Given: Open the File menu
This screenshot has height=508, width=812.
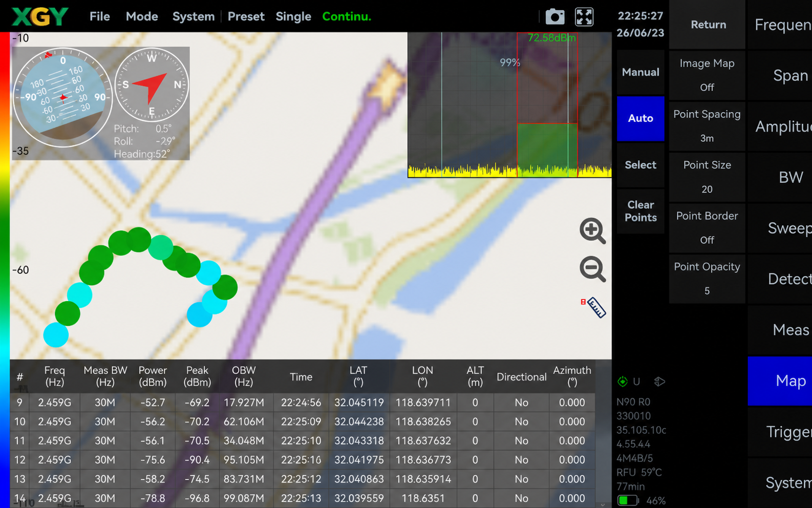Looking at the screenshot, I should coord(99,16).
